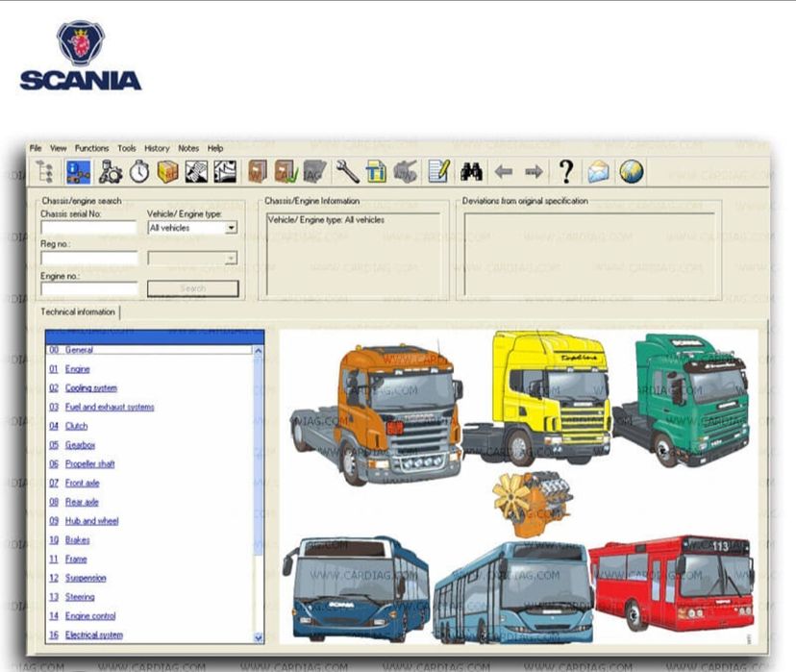The width and height of the screenshot is (796, 672).
Task: Select the green truck image
Action: click(682, 399)
